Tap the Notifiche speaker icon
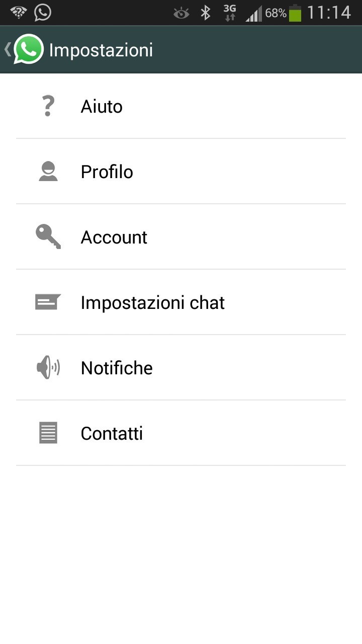The height and width of the screenshot is (644, 362). coord(48,368)
